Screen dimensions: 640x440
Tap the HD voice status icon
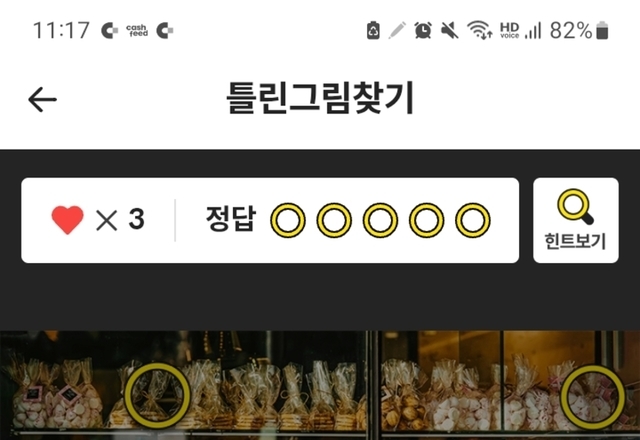[x=509, y=30]
